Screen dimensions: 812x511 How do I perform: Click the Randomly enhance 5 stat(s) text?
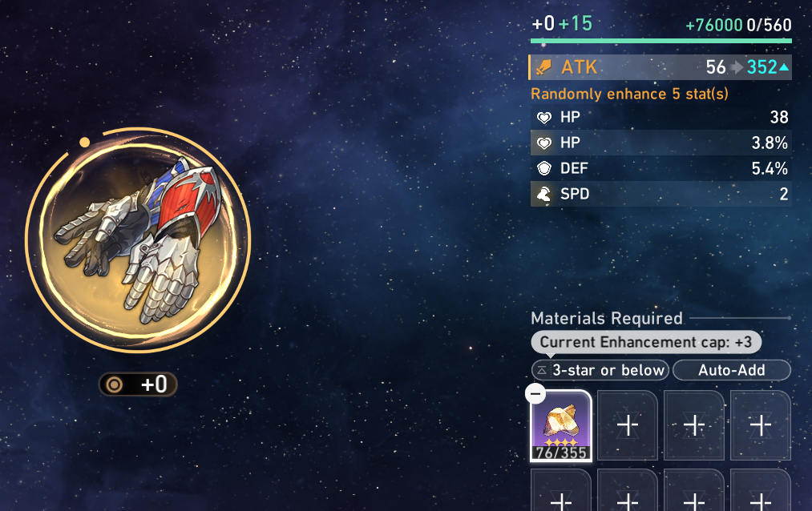tap(630, 94)
